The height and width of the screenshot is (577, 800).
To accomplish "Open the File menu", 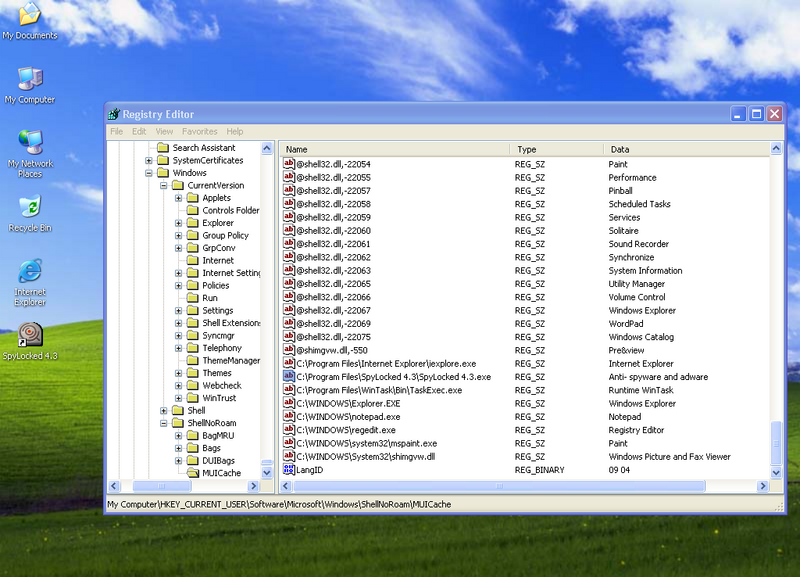I will point(116,131).
